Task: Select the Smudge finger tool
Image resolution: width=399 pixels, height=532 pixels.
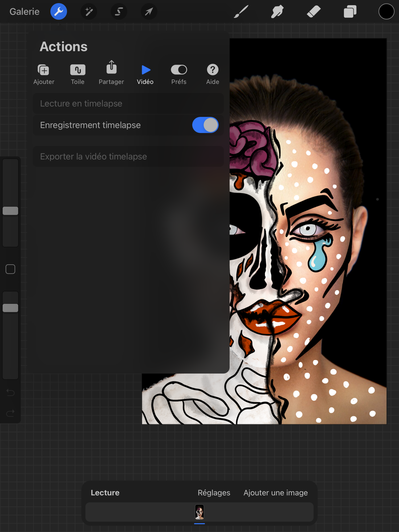Action: pyautogui.click(x=277, y=12)
